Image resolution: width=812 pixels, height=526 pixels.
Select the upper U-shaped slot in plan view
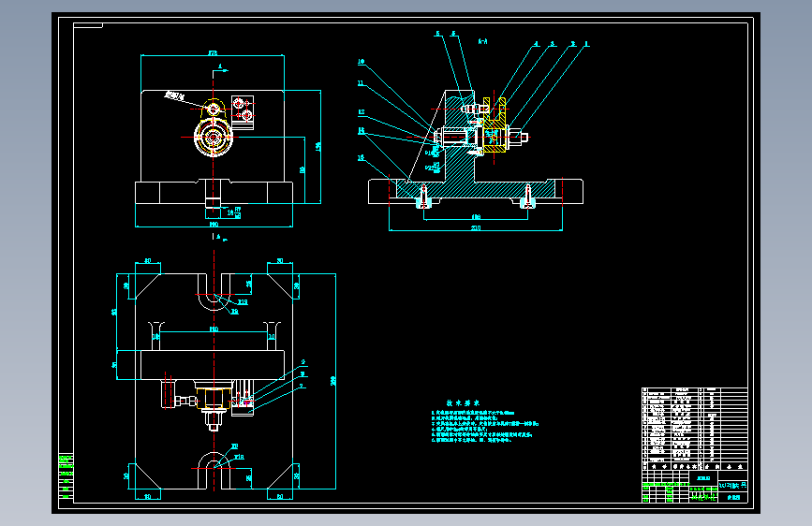pos(214,292)
